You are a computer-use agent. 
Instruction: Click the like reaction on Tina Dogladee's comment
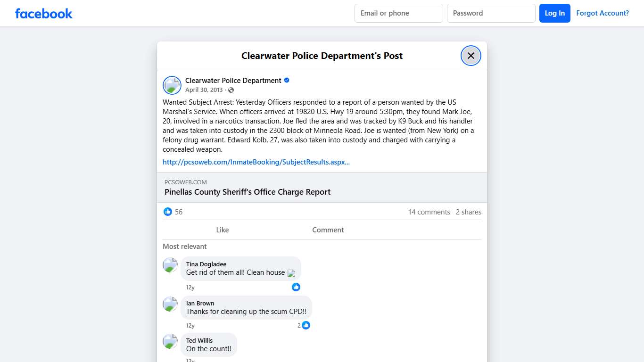pyautogui.click(x=296, y=287)
